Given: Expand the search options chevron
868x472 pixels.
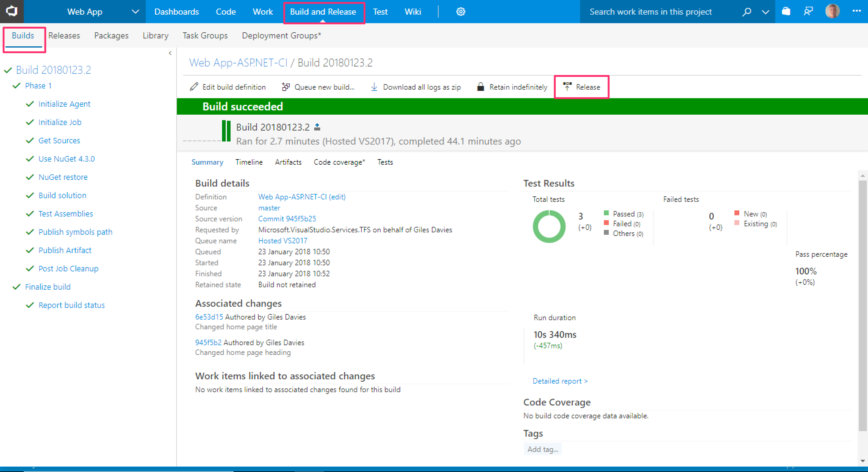Looking at the screenshot, I should tap(765, 12).
